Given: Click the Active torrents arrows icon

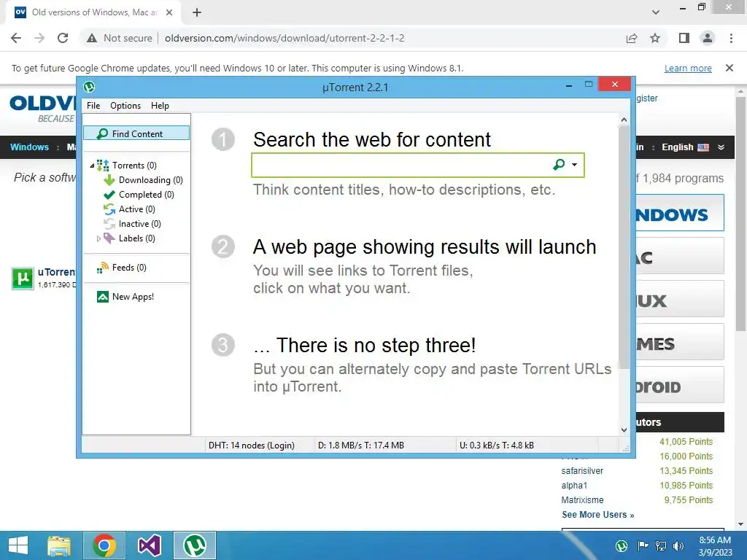Looking at the screenshot, I should coord(109,209).
